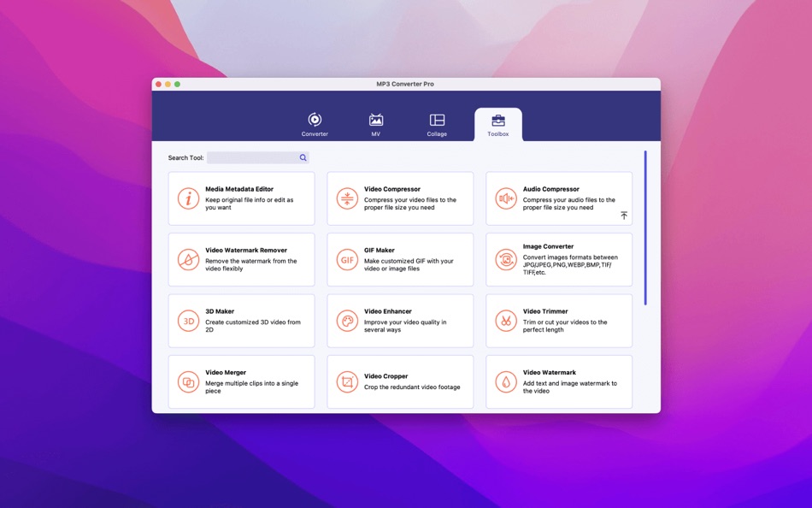The height and width of the screenshot is (508, 812).
Task: Open the 3D Maker tool
Action: 242,320
